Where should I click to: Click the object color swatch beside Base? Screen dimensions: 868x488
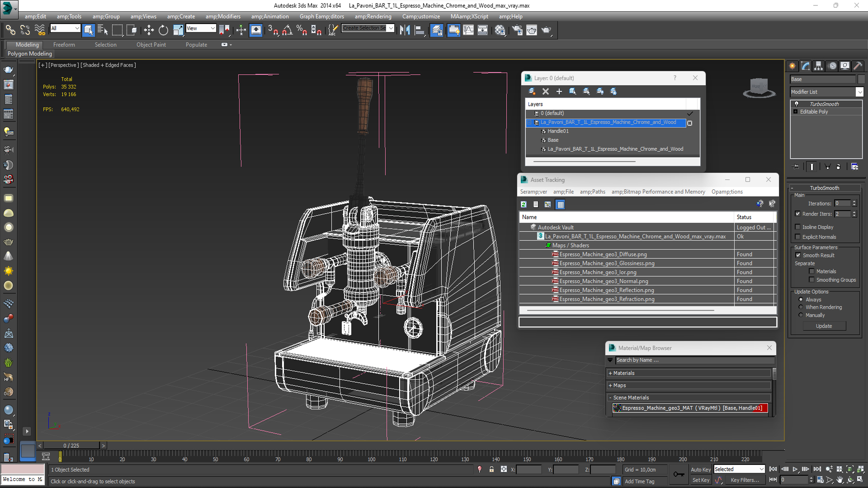pos(861,79)
